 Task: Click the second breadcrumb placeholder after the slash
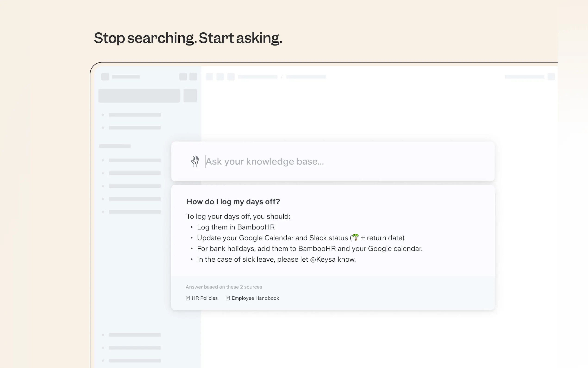pos(306,77)
